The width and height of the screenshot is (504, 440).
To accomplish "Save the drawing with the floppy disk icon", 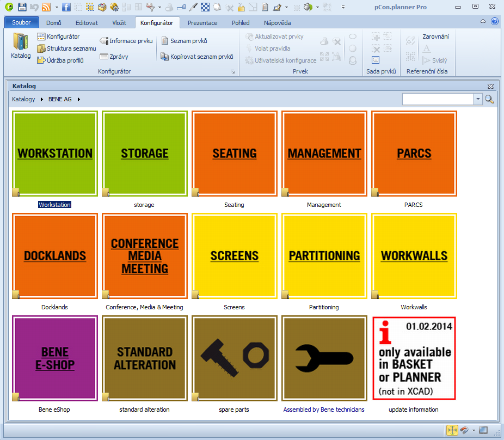I will click(22, 7).
